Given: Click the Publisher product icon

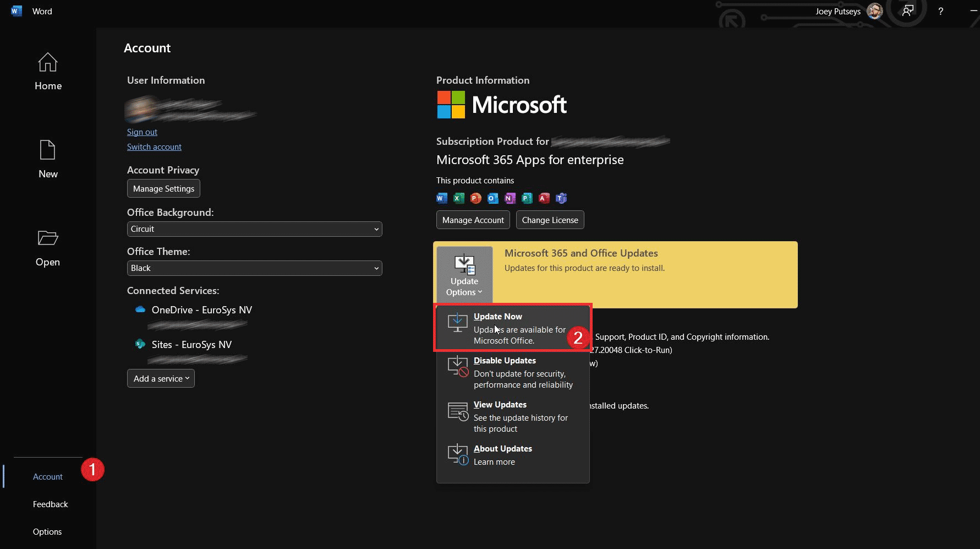Looking at the screenshot, I should (527, 198).
